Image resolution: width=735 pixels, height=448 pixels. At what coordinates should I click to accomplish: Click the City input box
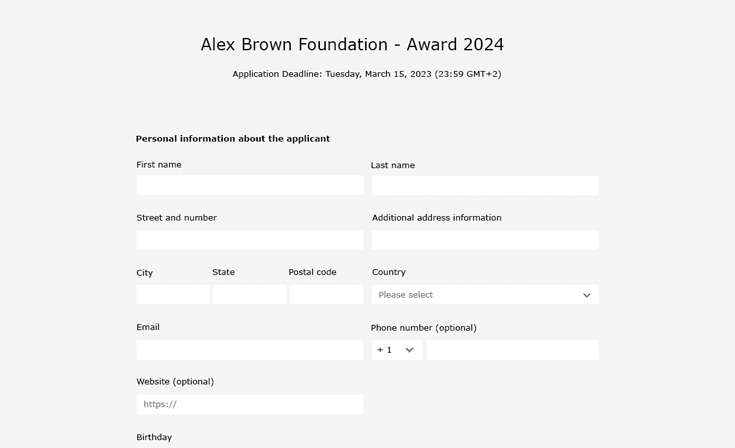[173, 295]
